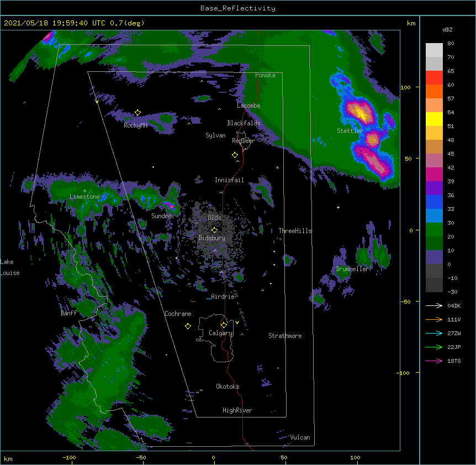This screenshot has width=476, height=465.
Task: Click the white asterisk above Limestone label
Action: point(84,191)
